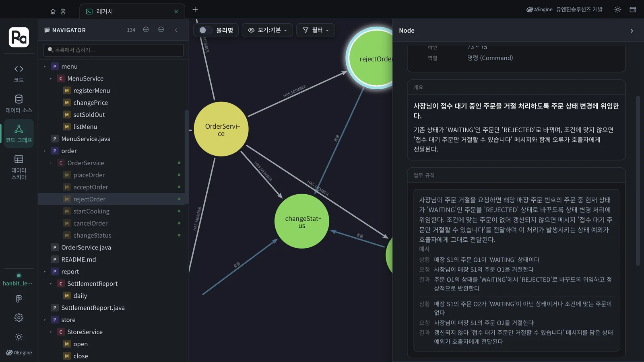Click the Ra application logo
Screen dimensions: 644x362
tap(19, 37)
